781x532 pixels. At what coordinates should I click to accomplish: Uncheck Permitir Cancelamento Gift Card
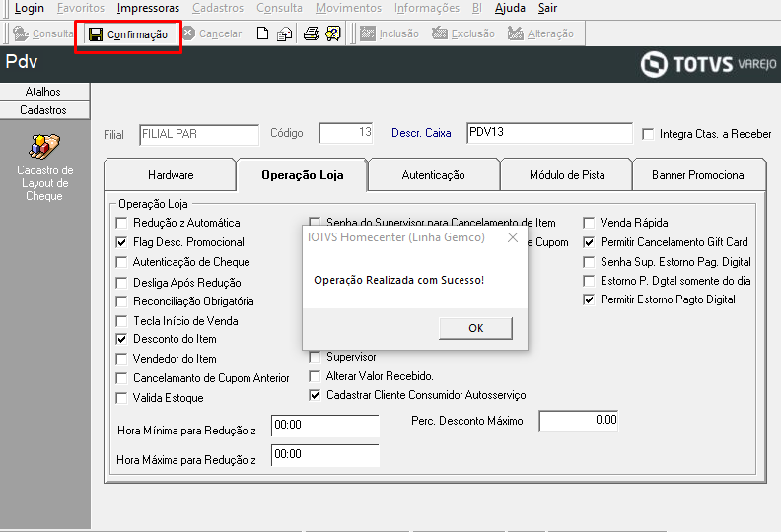point(589,242)
